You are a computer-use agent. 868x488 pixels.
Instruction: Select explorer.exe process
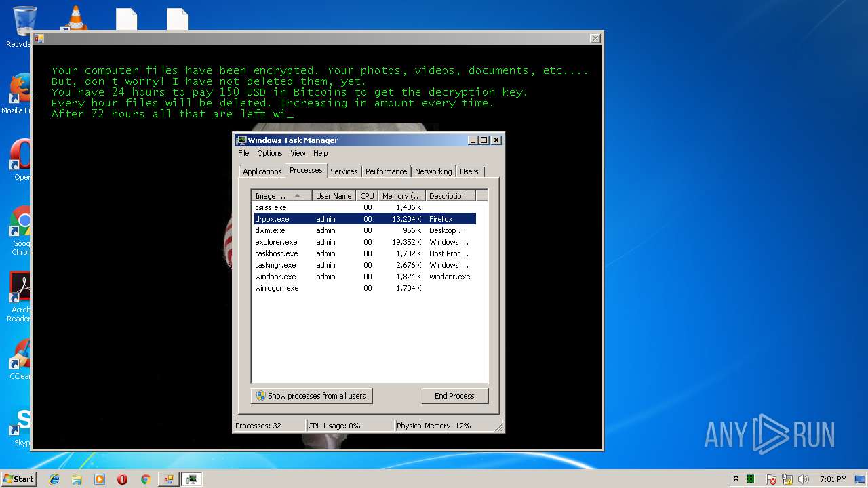tap(364, 242)
